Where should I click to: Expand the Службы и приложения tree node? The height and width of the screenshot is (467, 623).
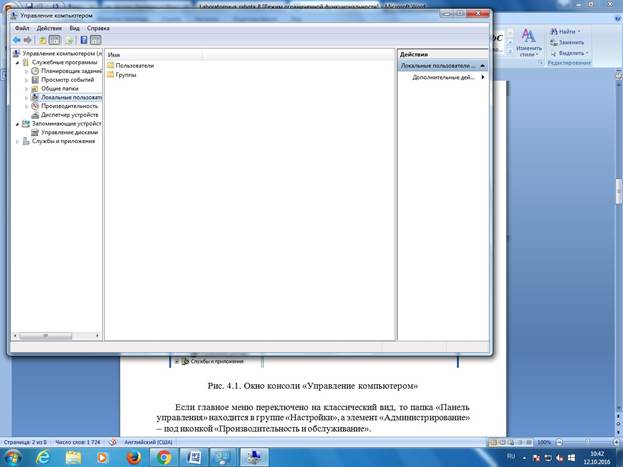(x=18, y=141)
